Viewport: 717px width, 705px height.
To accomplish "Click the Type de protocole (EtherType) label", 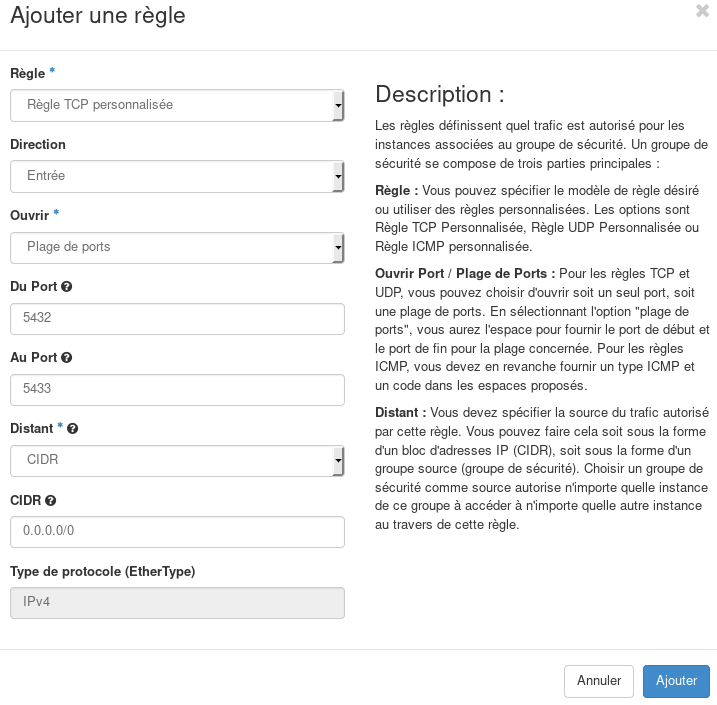I will (x=102, y=572).
